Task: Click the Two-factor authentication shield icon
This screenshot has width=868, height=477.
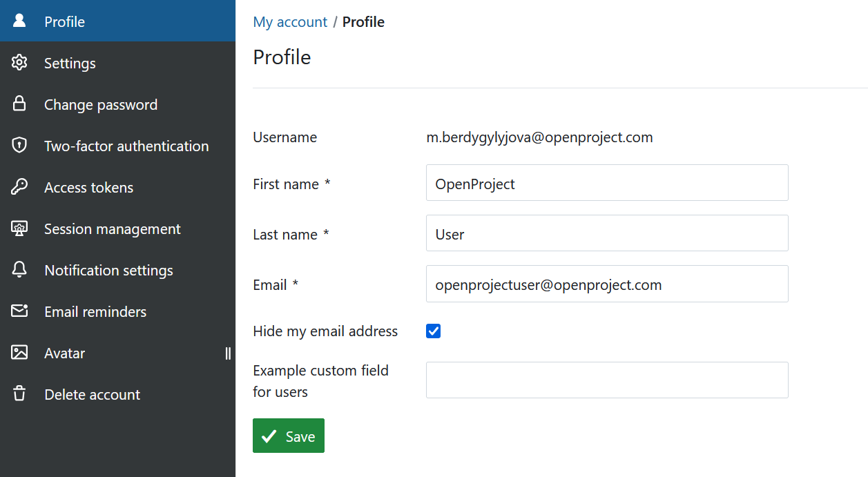Action: click(x=19, y=146)
